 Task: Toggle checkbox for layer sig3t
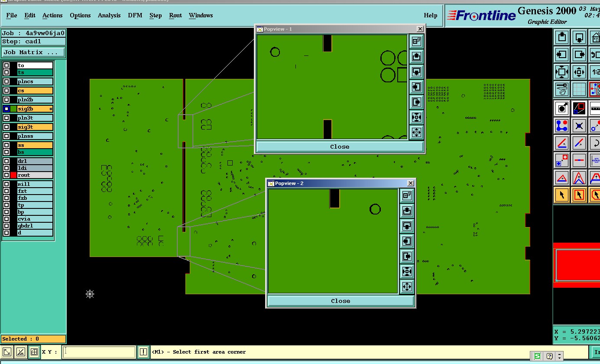6,127
